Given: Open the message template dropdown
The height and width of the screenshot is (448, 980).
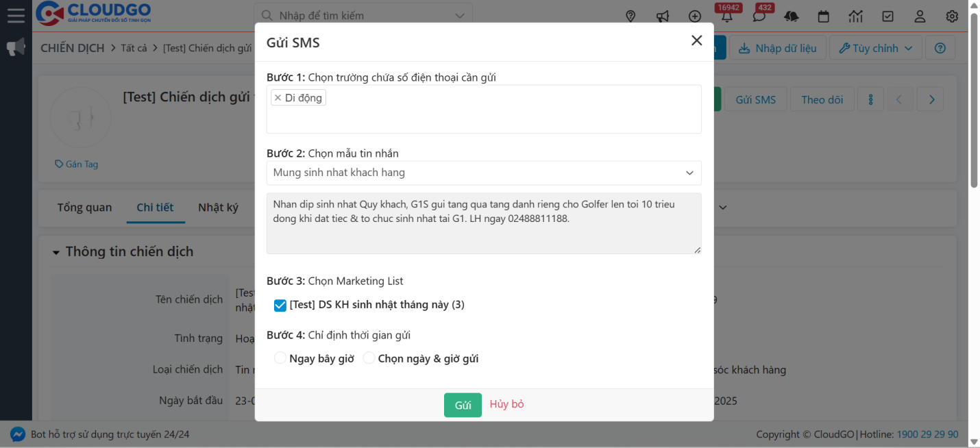Looking at the screenshot, I should 689,173.
